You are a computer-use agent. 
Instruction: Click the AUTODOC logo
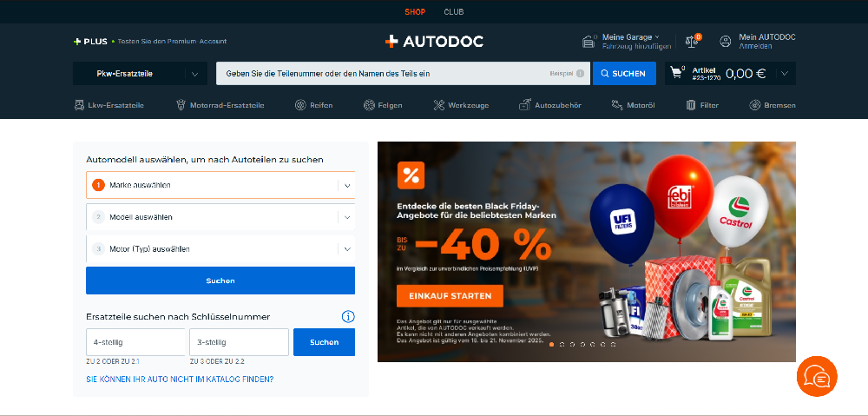tap(434, 41)
